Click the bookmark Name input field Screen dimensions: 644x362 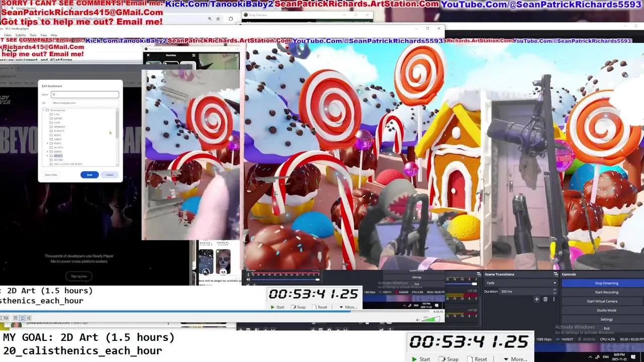tap(85, 95)
